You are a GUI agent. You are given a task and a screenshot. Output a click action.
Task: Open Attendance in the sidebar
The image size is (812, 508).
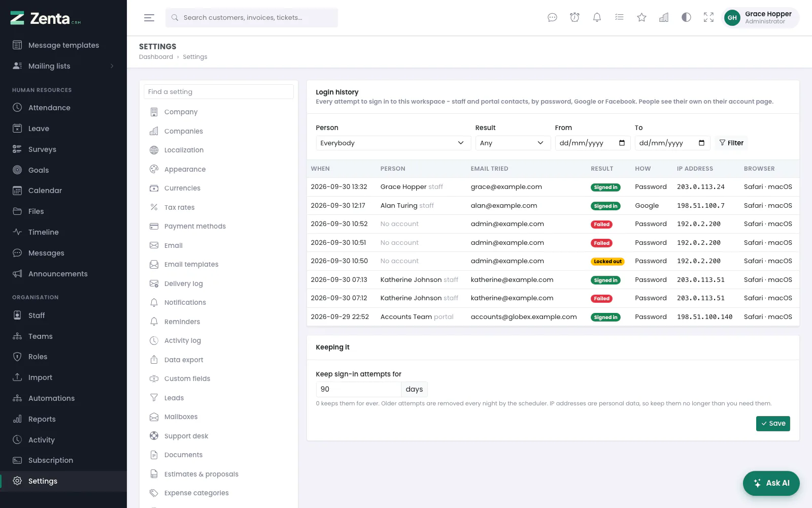(63, 108)
